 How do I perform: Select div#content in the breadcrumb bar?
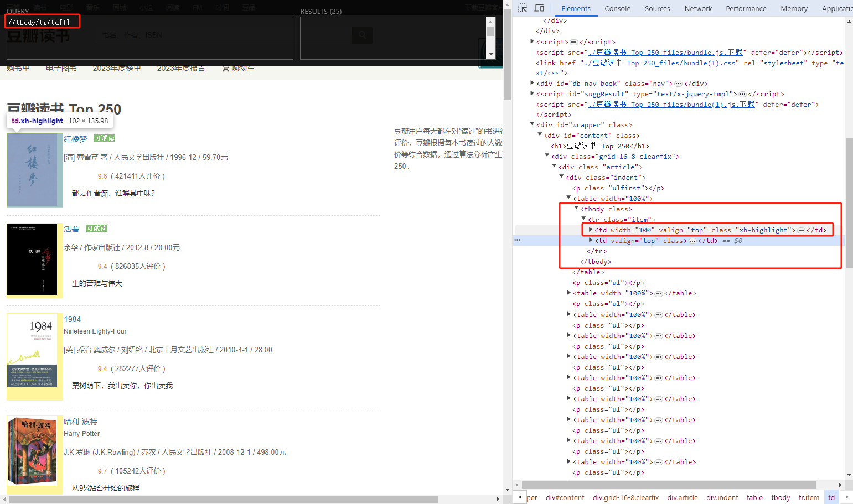coord(565,497)
